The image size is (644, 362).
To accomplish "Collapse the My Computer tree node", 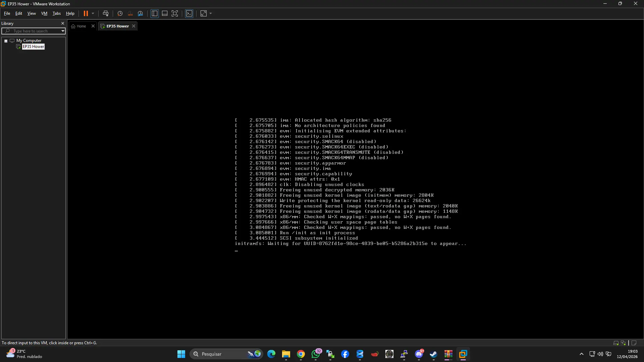I will click(6, 41).
